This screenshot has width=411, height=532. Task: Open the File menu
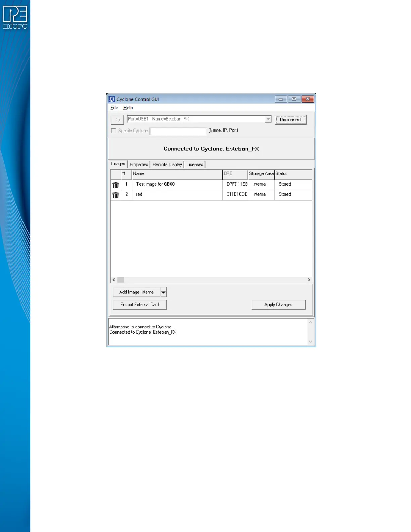pyautogui.click(x=114, y=108)
